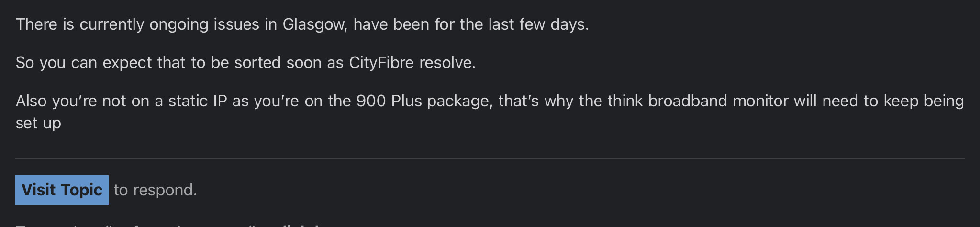This screenshot has width=980, height=227.
Task: Click the horizontal divider line above Visit Topic
Action: [490, 158]
